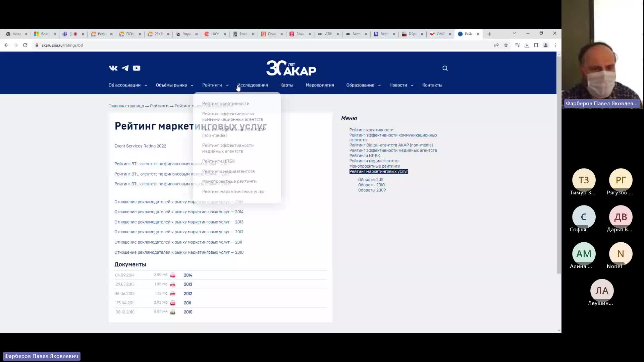Click the PDF icon for 2013 document

tap(173, 285)
